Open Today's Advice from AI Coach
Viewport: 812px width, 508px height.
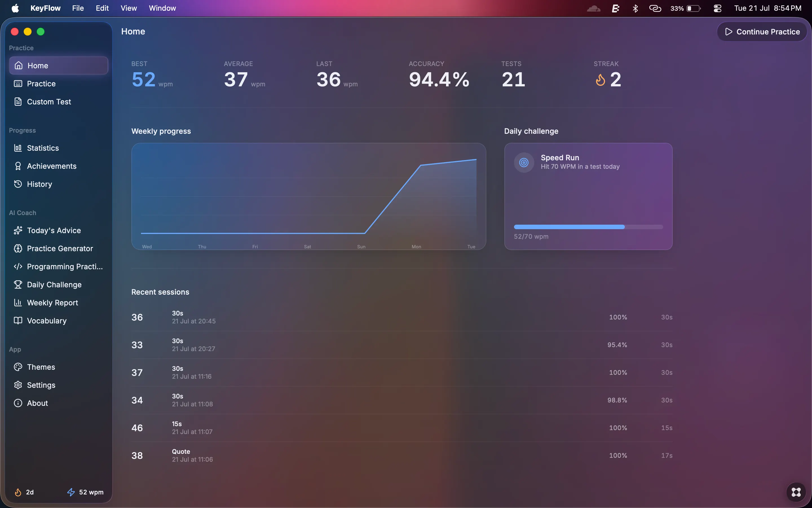[58, 230]
